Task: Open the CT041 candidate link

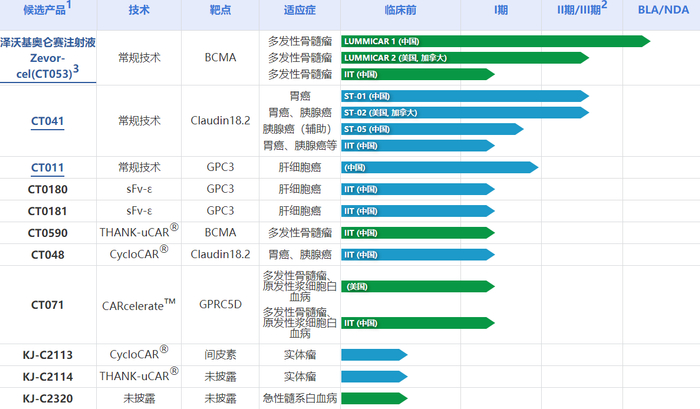Action: [x=47, y=121]
